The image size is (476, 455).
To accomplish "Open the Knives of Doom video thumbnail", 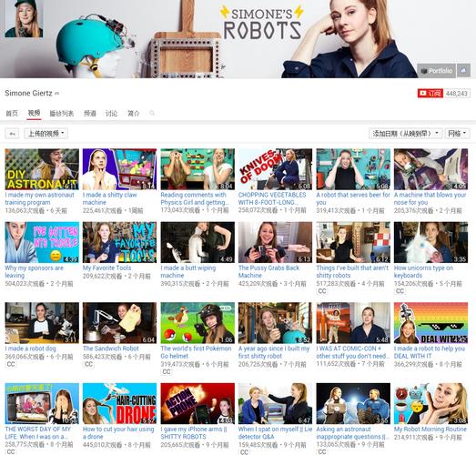I will coord(275,169).
